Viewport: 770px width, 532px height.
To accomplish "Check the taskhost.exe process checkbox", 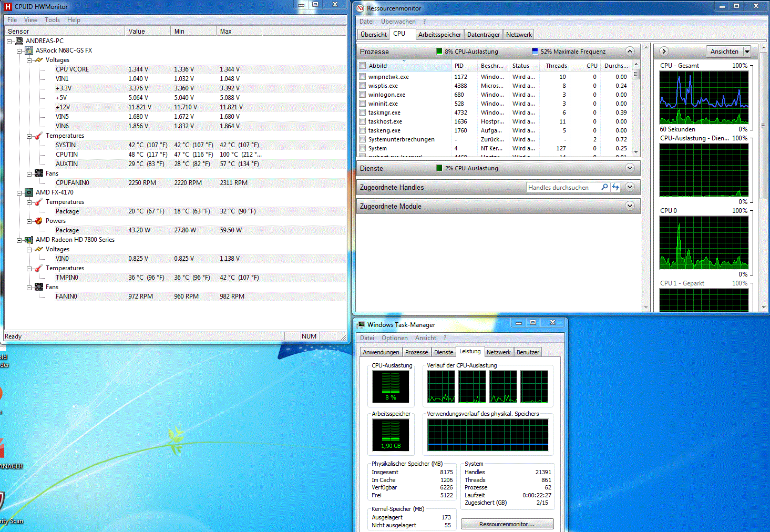I will (x=363, y=121).
